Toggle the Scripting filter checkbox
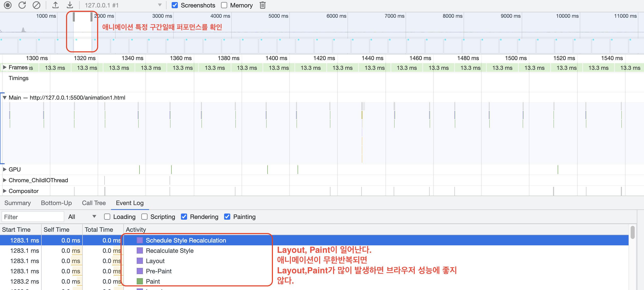 tap(144, 217)
